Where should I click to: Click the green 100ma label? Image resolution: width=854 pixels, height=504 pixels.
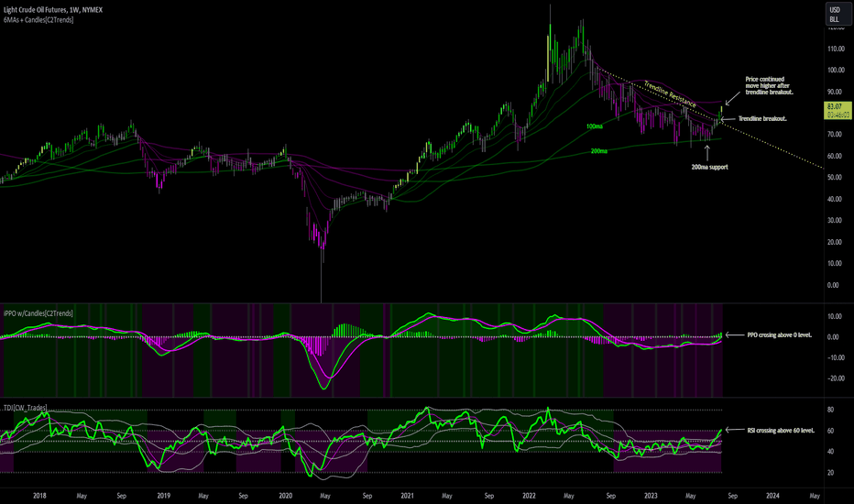click(x=595, y=126)
